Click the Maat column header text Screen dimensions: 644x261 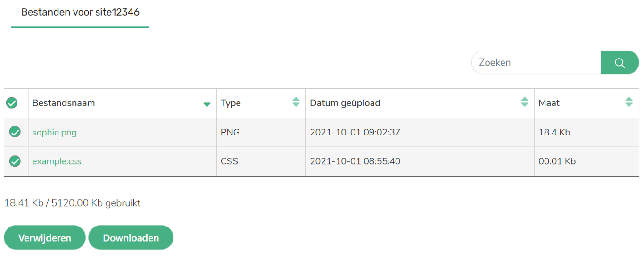549,103
